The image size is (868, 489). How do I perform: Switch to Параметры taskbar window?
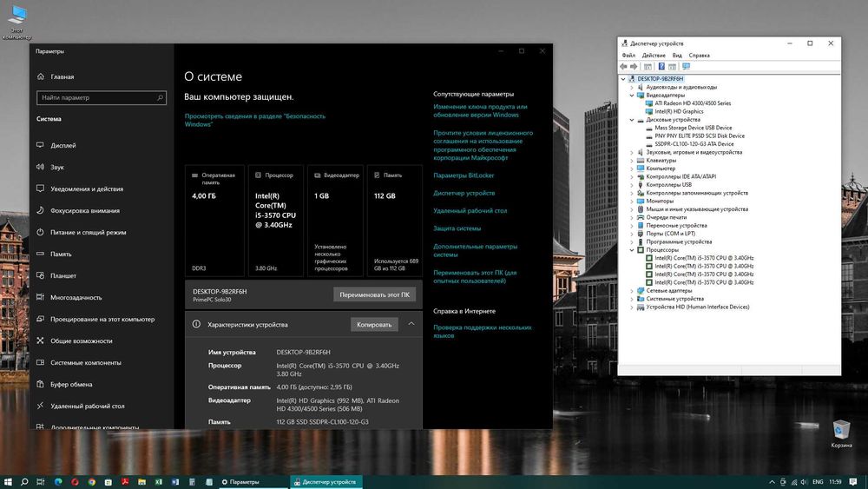coord(252,482)
